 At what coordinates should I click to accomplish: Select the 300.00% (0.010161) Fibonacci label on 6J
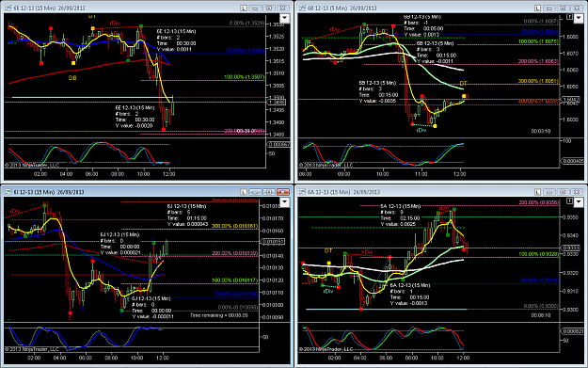coord(235,226)
